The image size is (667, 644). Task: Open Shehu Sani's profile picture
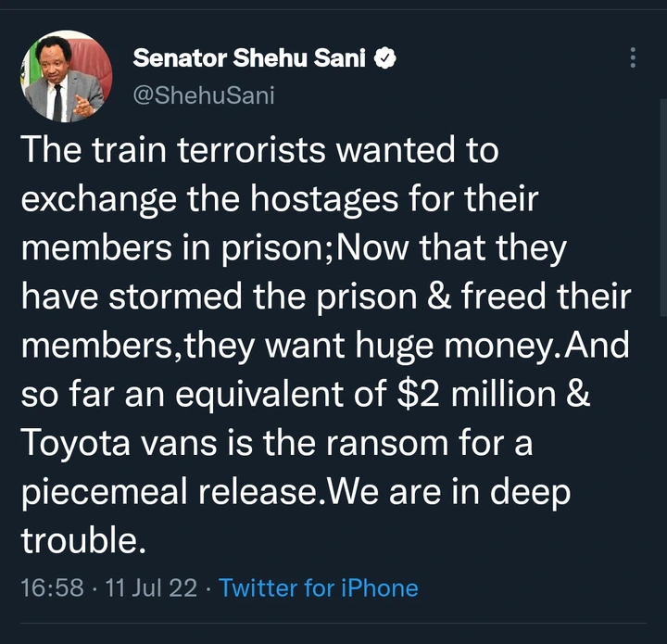pos(66,77)
